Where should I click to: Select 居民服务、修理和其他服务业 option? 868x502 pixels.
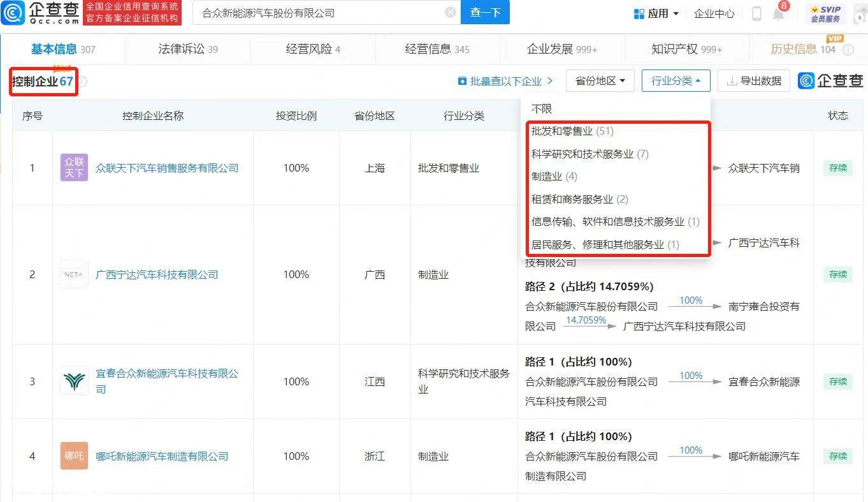point(605,244)
